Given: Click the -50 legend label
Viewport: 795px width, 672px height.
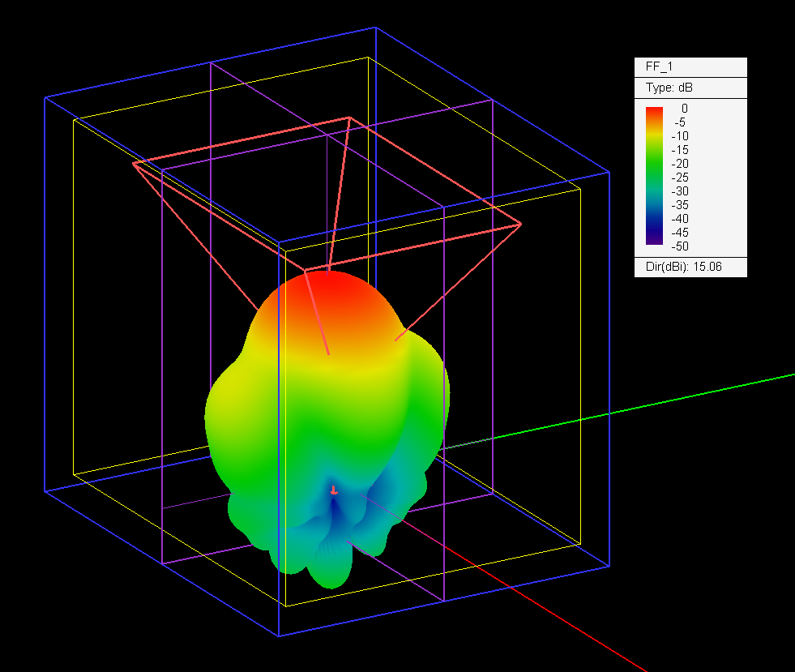Looking at the screenshot, I should click(x=679, y=246).
